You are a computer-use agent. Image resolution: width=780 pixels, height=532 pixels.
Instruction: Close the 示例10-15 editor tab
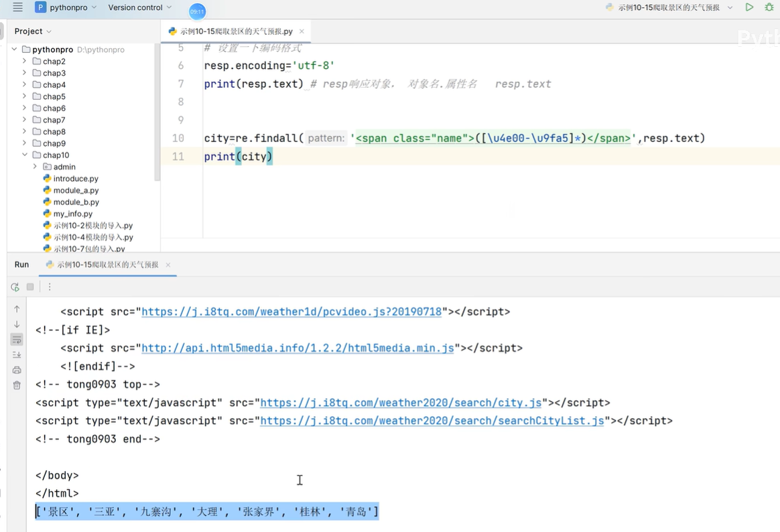point(302,31)
